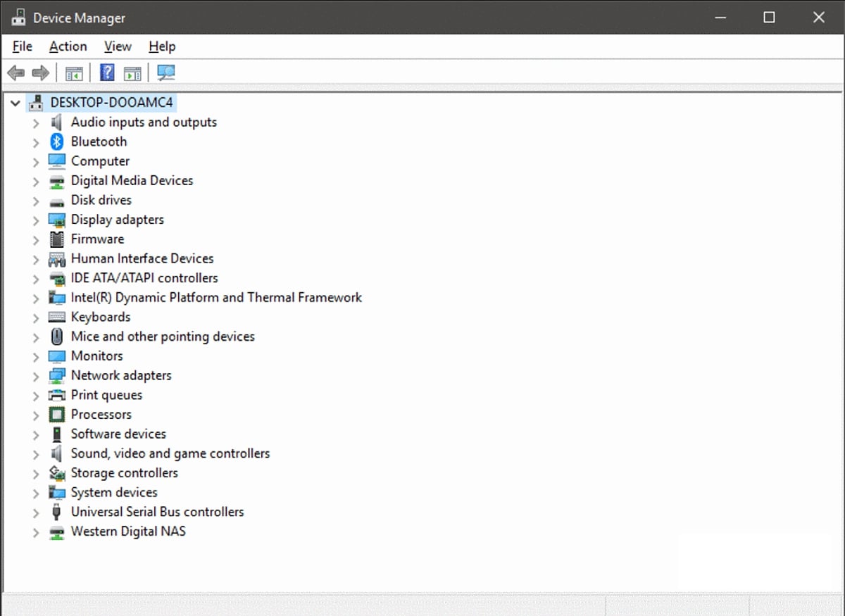845x616 pixels.
Task: Expand the Bluetooth category
Action: point(36,142)
